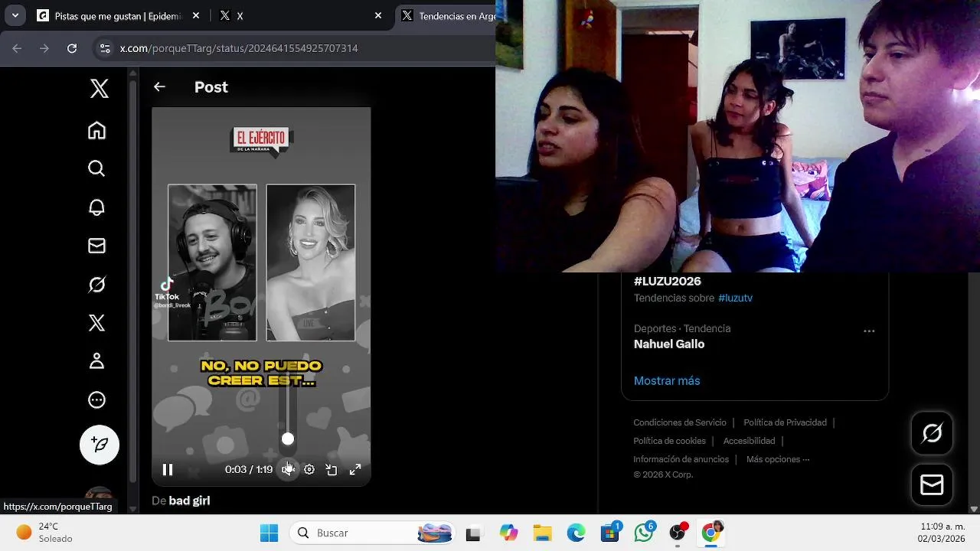The height and width of the screenshot is (551, 980).
Task: Open #LUZU2026 trend
Action: coord(668,282)
